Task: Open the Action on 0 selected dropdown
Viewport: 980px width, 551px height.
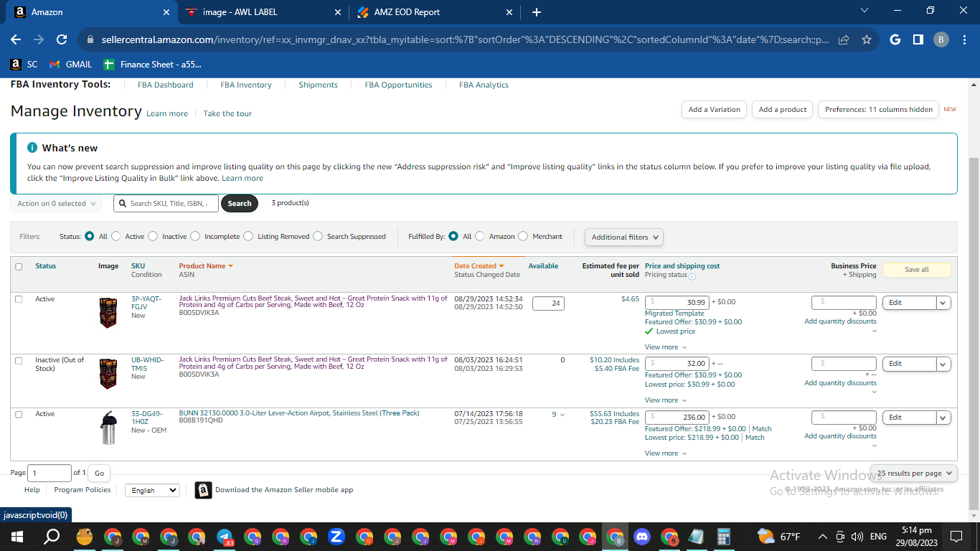Action: point(56,204)
